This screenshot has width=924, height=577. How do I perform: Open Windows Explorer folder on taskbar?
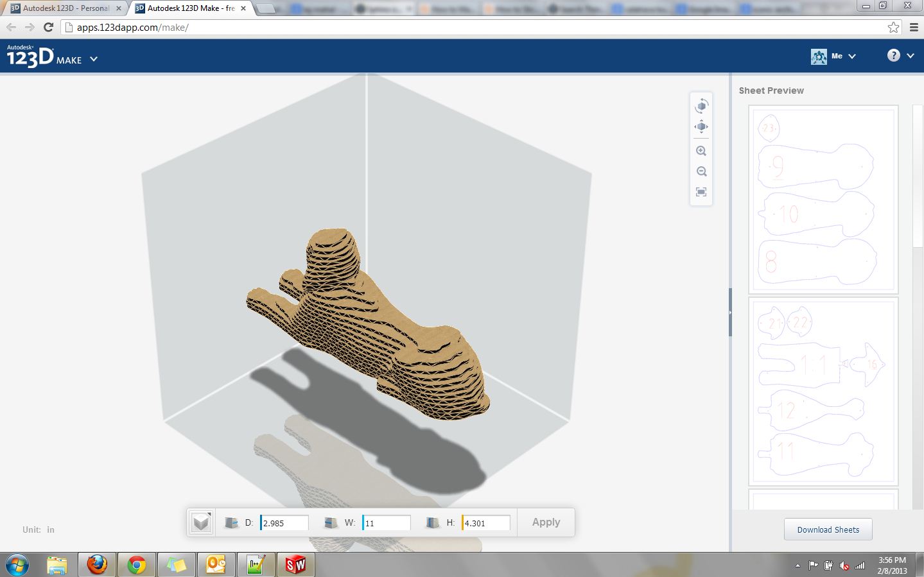click(57, 565)
